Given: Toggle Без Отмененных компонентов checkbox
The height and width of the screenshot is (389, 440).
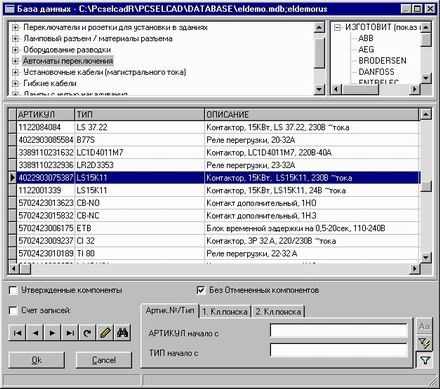Looking at the screenshot, I should tap(201, 290).
